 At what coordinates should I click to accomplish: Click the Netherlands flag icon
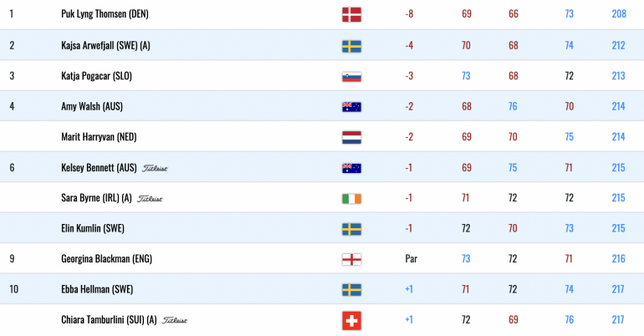[x=351, y=137]
